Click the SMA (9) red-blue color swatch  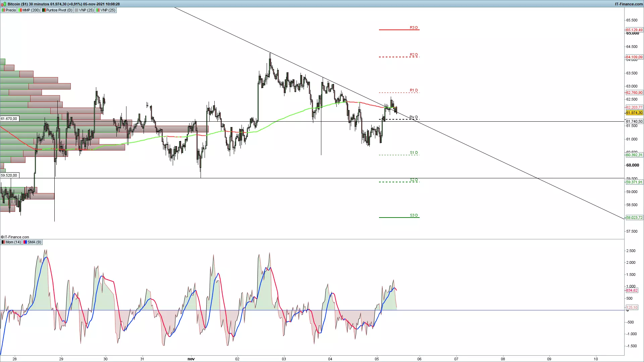[25, 242]
